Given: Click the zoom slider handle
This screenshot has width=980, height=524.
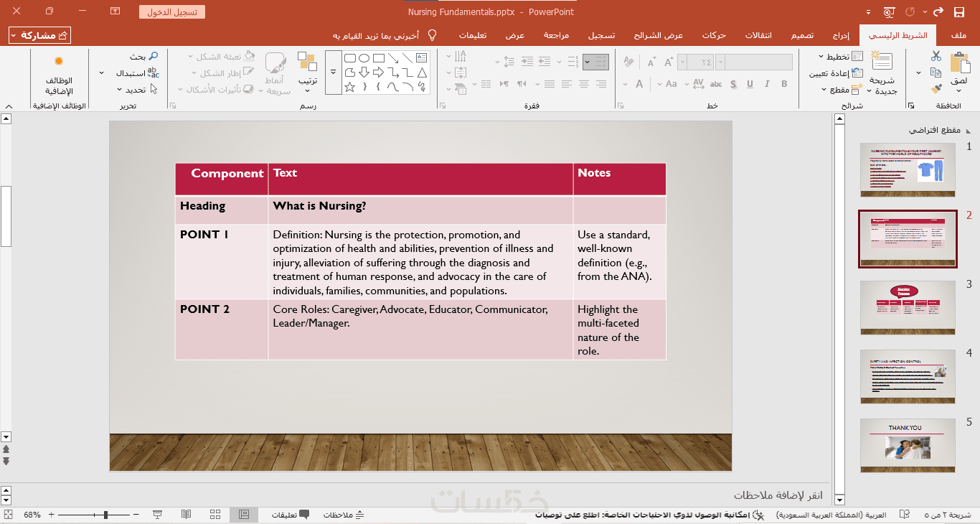Looking at the screenshot, I should point(105,515).
